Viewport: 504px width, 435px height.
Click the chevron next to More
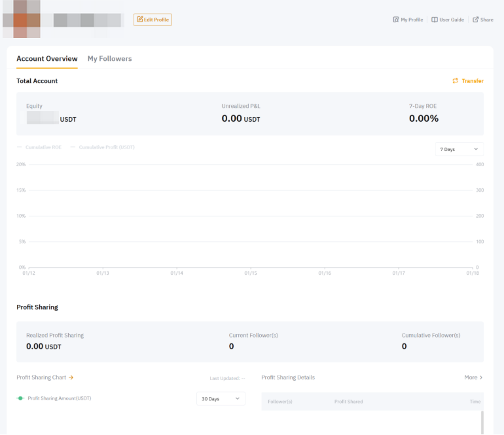click(481, 377)
